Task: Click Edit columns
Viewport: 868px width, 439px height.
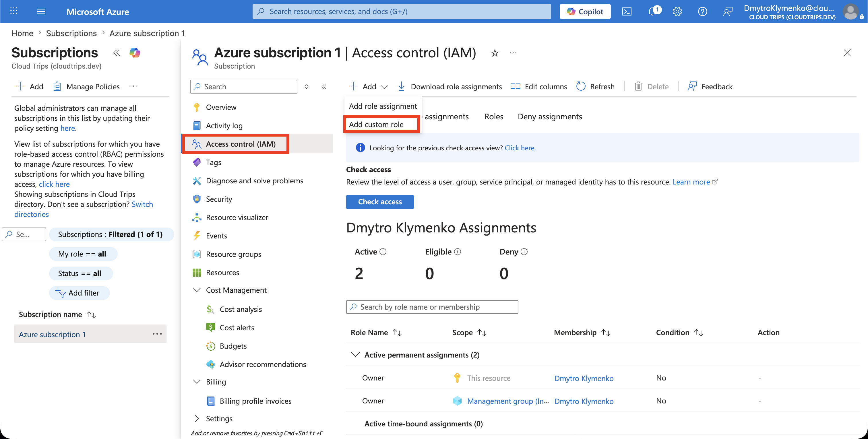Action: coord(539,87)
